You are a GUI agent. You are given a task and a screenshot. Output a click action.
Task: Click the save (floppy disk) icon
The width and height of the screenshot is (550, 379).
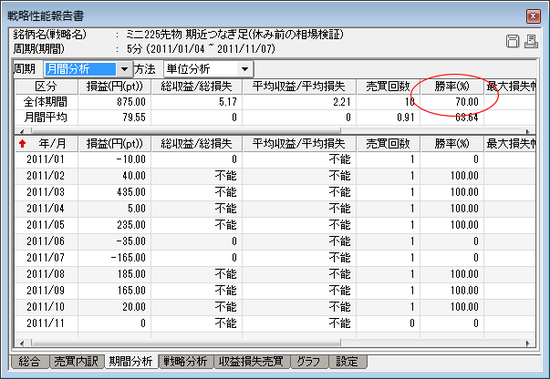click(x=512, y=41)
